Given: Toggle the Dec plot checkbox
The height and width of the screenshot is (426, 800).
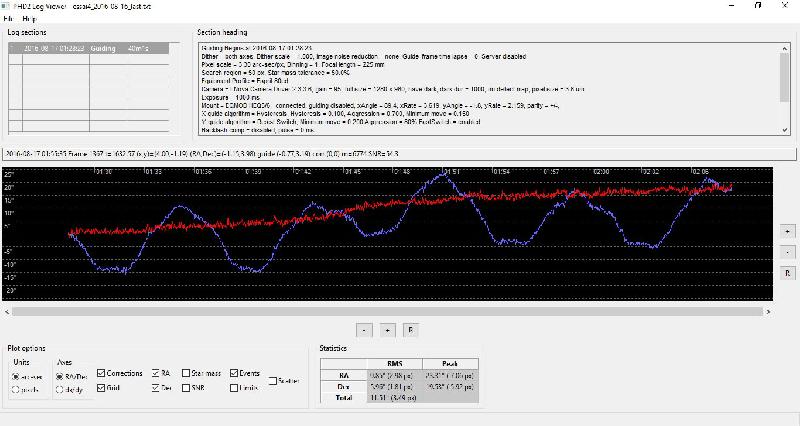Looking at the screenshot, I should [156, 388].
